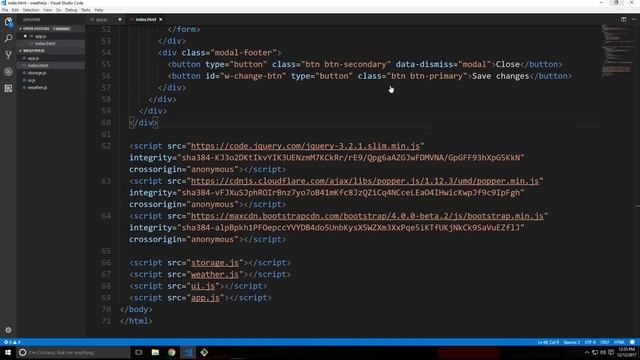Click the UTF-8 encoding status item

click(x=590, y=342)
